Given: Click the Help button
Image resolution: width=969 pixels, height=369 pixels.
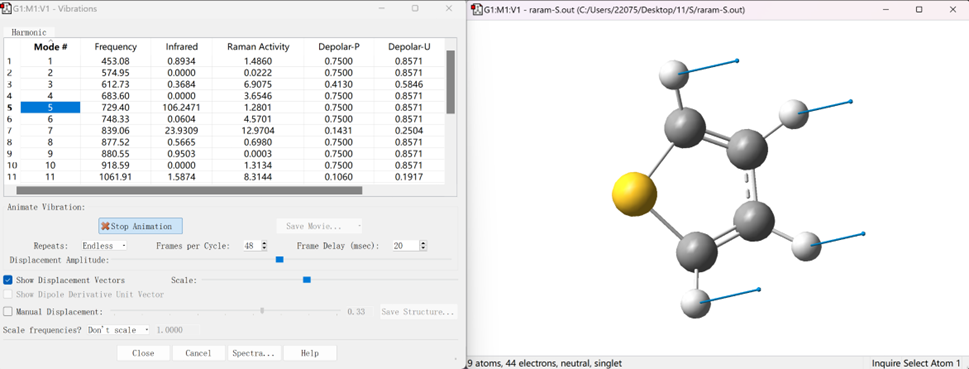Looking at the screenshot, I should [310, 353].
